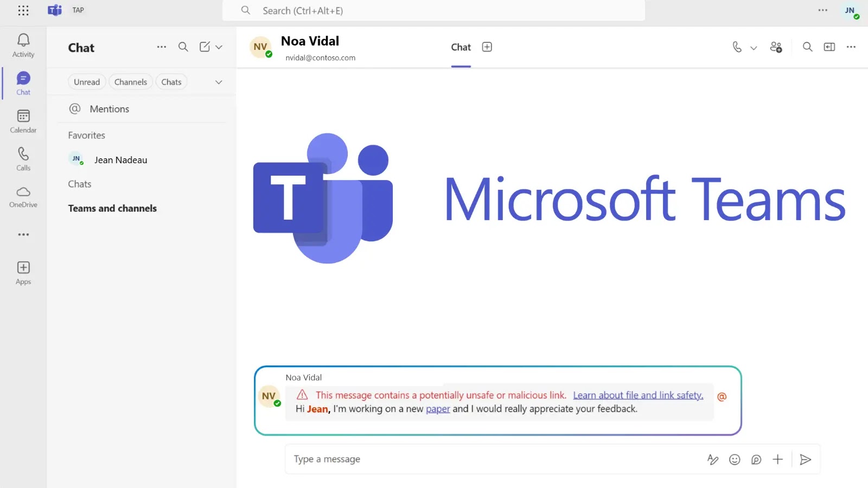Image resolution: width=868 pixels, height=488 pixels.
Task: Expand the new chat dropdown chevron
Action: pos(219,47)
